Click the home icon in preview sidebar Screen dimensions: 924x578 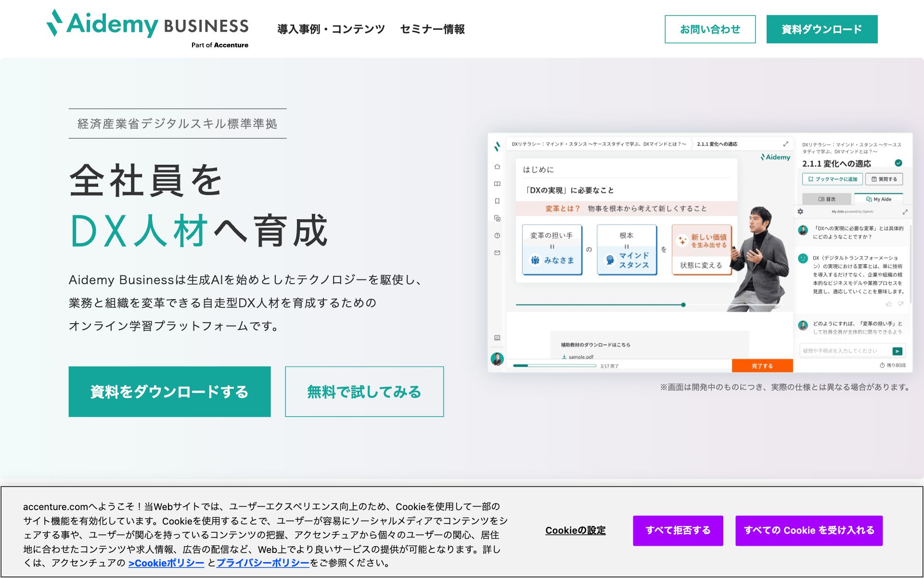[x=497, y=167]
